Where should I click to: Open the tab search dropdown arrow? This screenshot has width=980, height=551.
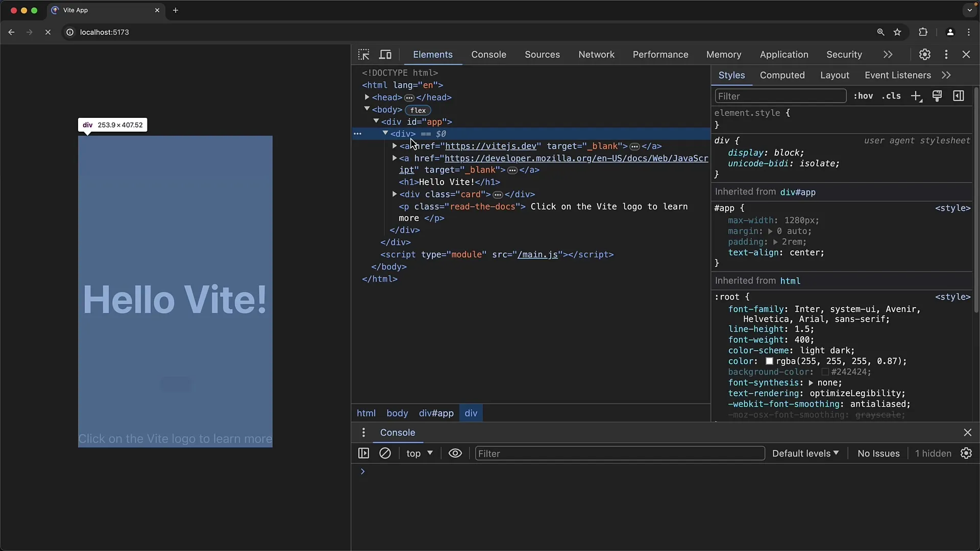coord(969,10)
